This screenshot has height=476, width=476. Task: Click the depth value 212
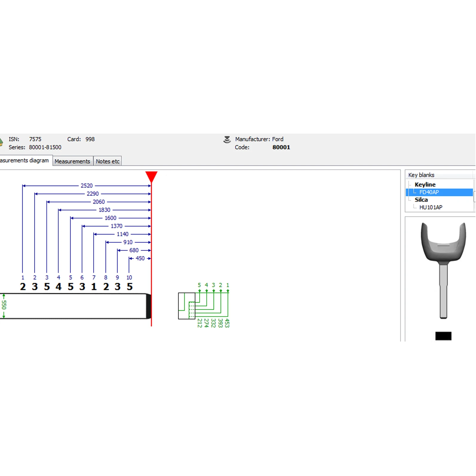(x=200, y=323)
